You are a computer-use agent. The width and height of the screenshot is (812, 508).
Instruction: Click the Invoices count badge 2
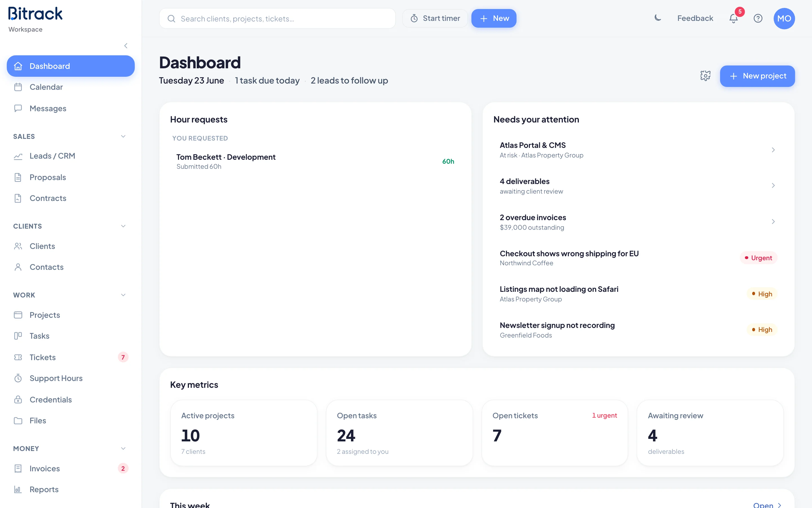[123, 468]
